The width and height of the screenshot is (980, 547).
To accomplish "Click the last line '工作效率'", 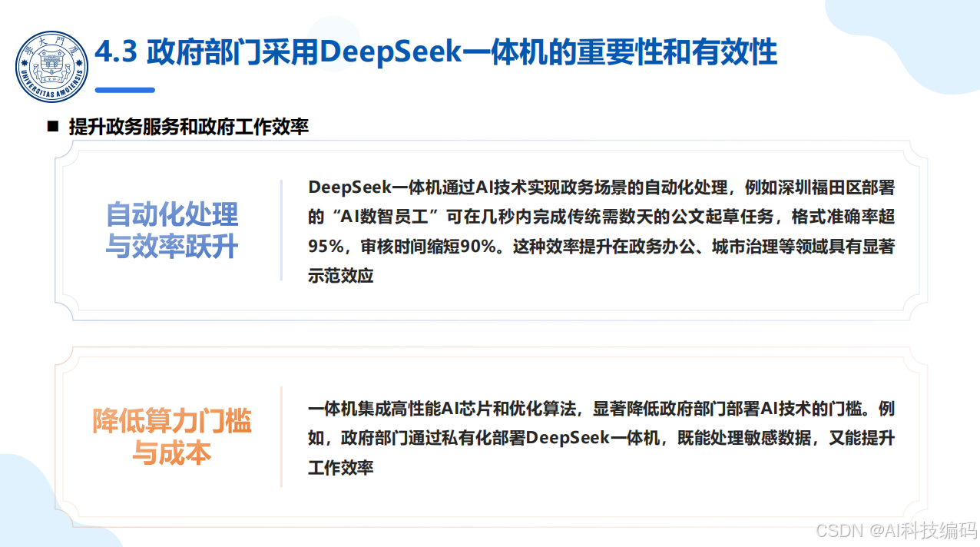I will point(340,467).
